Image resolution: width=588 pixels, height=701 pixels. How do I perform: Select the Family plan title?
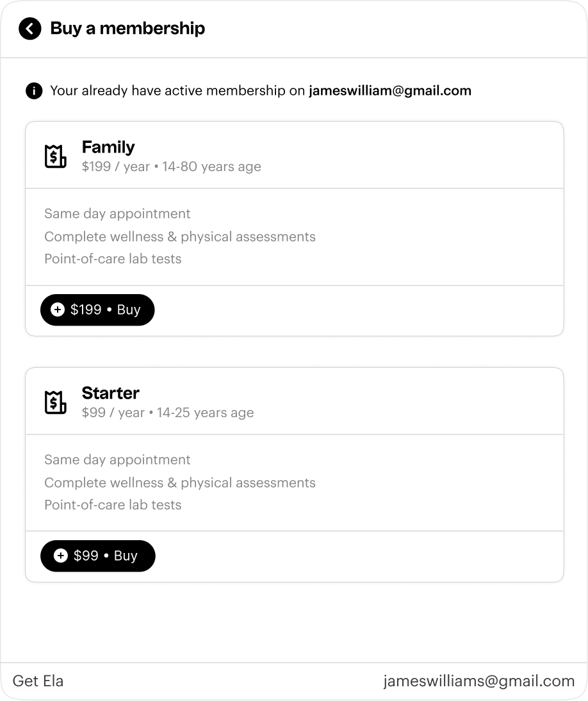(108, 147)
